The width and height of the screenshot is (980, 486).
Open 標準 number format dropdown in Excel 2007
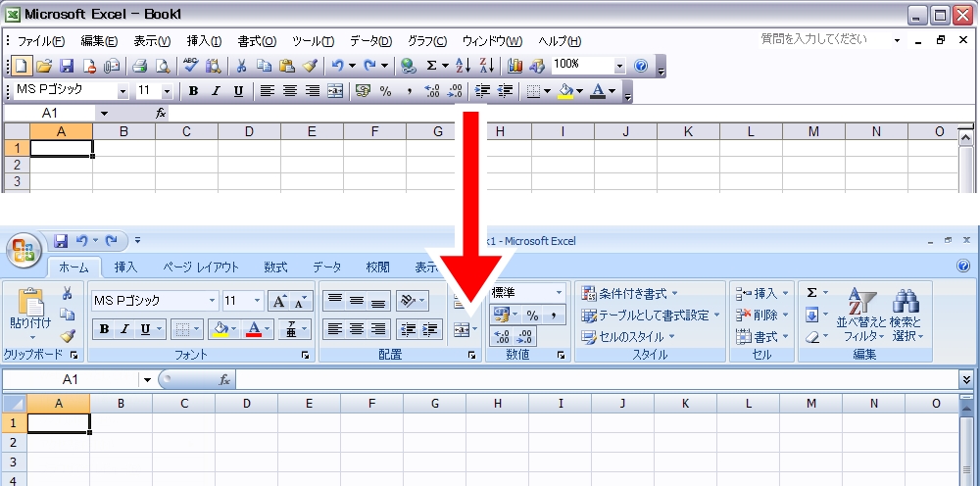559,293
